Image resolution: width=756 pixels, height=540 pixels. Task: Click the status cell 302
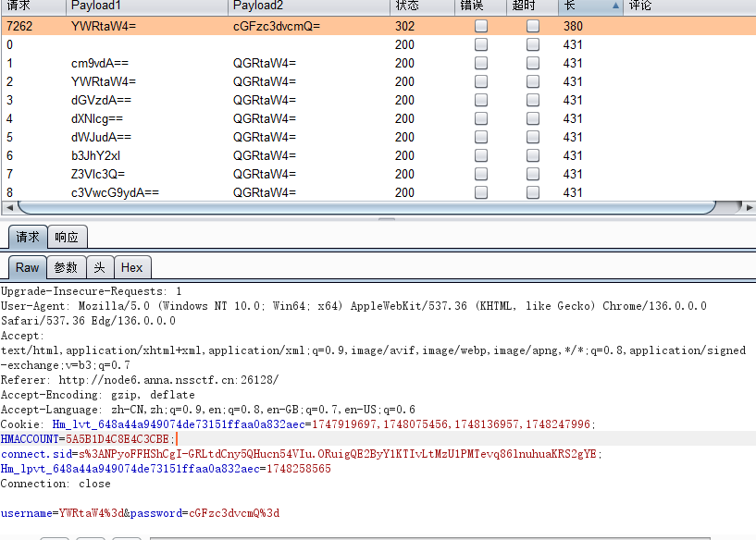(405, 26)
